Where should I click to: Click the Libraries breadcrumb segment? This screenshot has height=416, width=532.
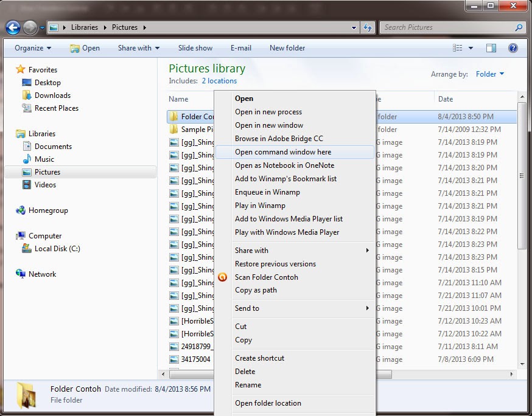pos(85,27)
